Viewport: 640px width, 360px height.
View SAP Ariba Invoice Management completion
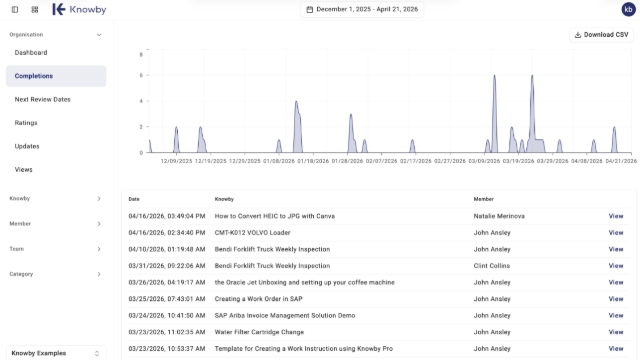coord(616,316)
